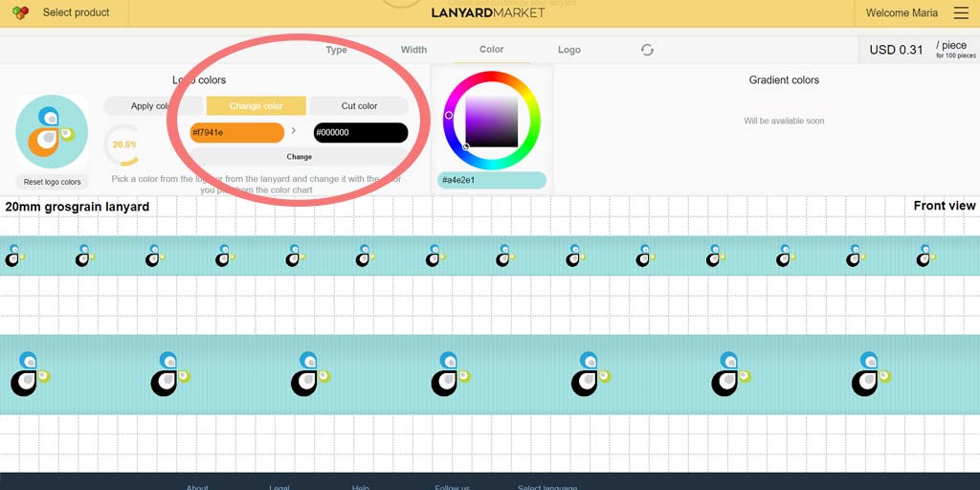The width and height of the screenshot is (980, 490).
Task: Enable the Cut color mode
Action: (359, 106)
